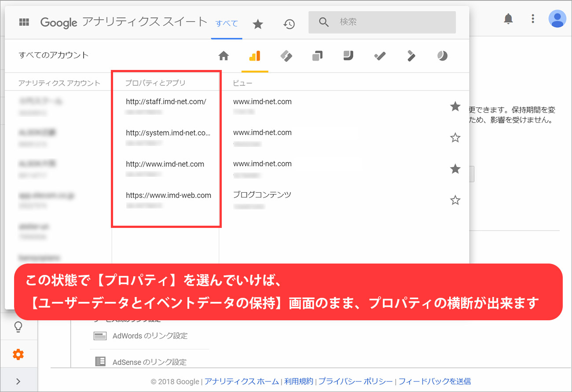Select the Attribution product icon
Image resolution: width=572 pixels, height=392 pixels.
411,56
